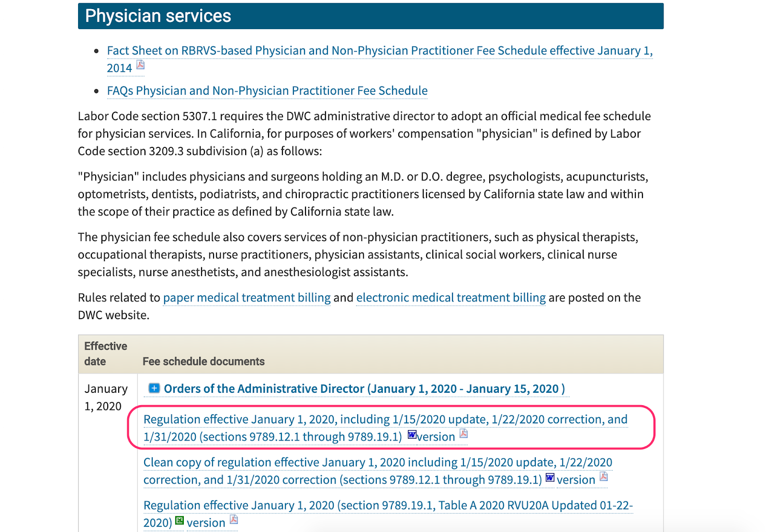
Task: Click the Physician services section header
Action: [371, 16]
